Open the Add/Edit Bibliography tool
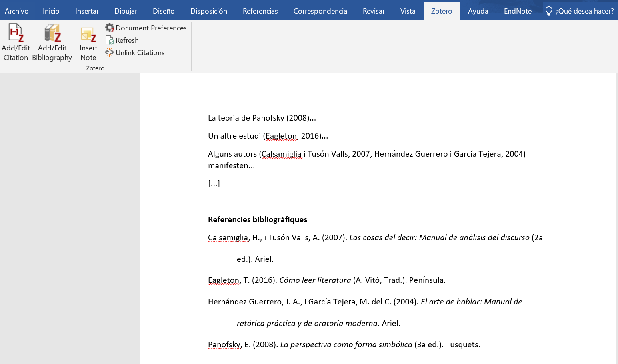Screen dimensions: 618x364 coord(52,42)
